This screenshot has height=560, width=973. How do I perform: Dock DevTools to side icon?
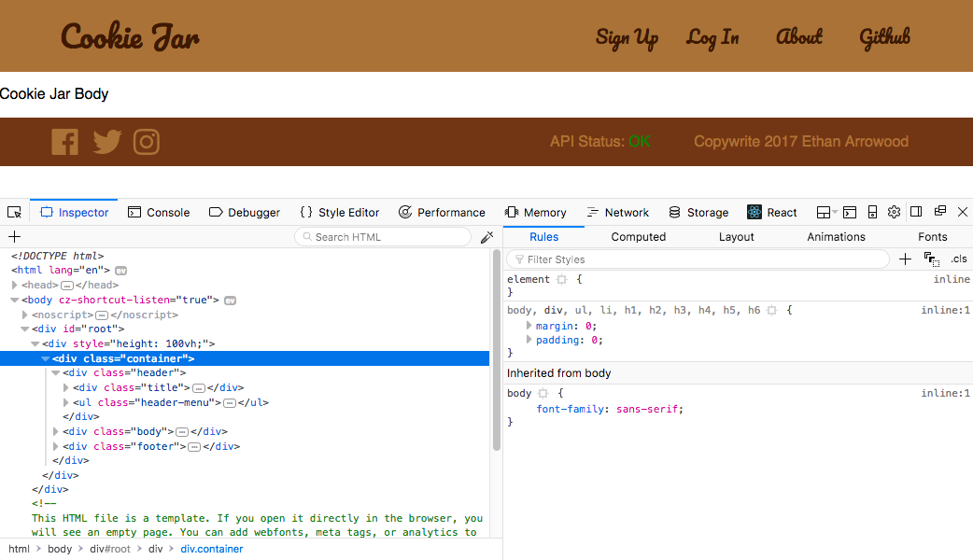click(x=916, y=212)
